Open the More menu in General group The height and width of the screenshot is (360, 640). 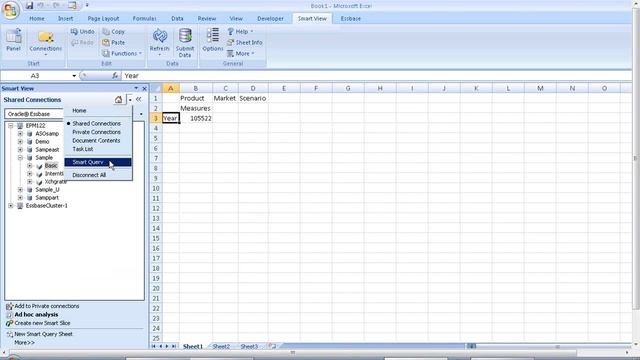point(241,53)
